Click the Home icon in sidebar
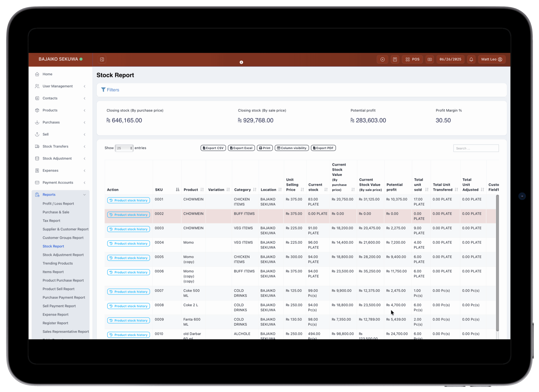This screenshot has width=539, height=392. tap(37, 74)
